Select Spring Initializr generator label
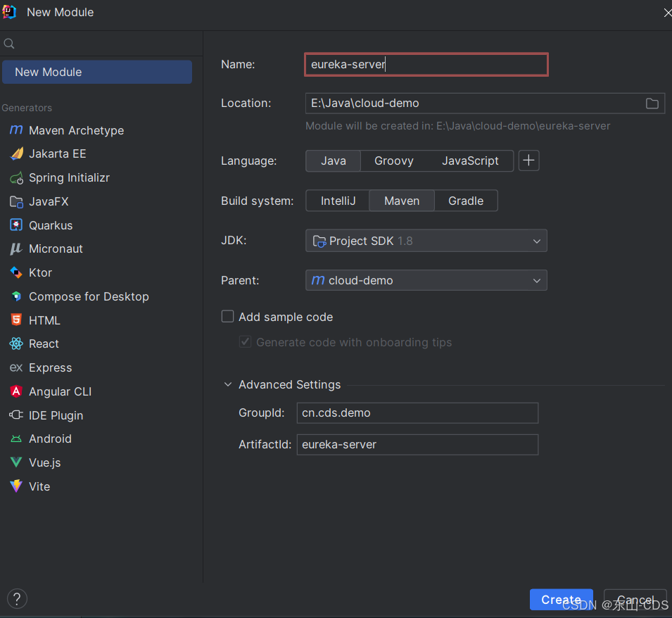 click(x=69, y=177)
